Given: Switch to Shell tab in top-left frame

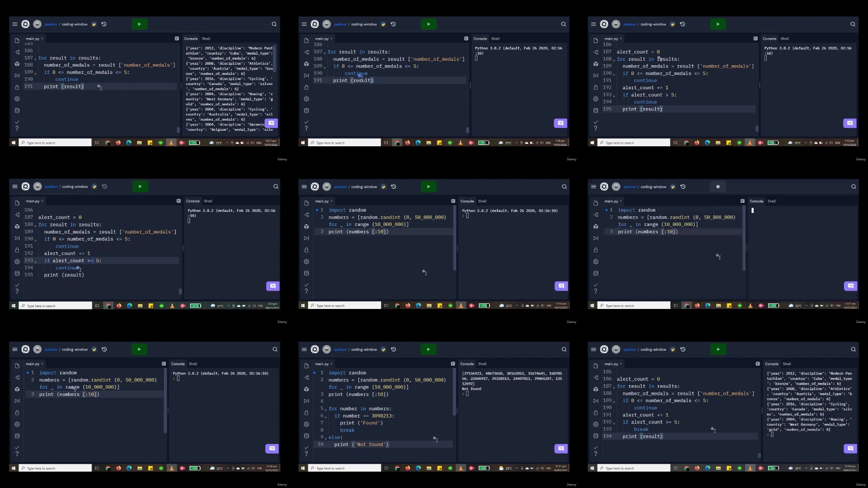Looking at the screenshot, I should (206, 38).
